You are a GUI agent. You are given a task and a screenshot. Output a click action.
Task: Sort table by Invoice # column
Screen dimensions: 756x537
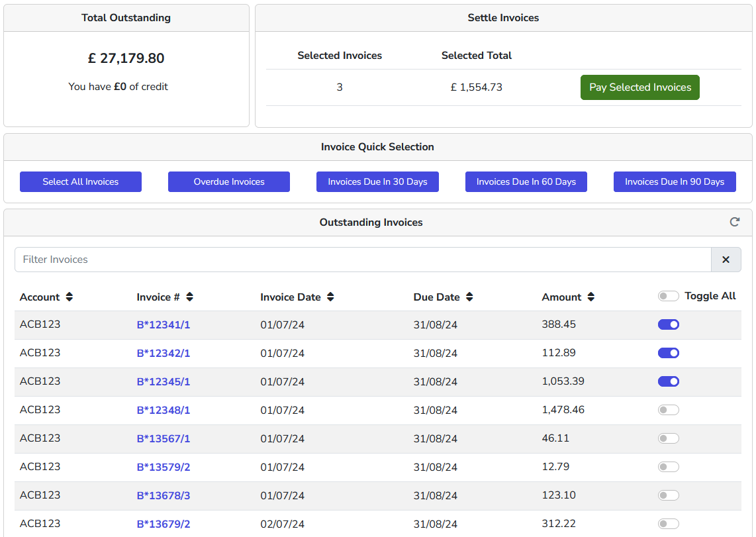[189, 297]
